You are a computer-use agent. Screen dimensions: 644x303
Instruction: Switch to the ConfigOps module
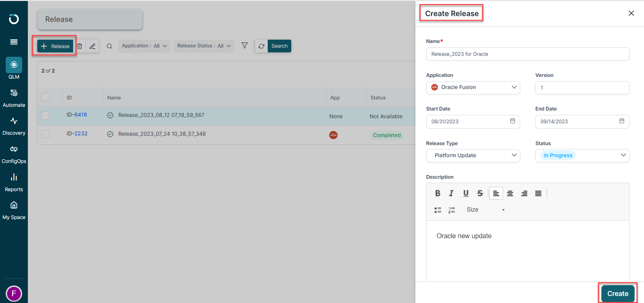(14, 155)
